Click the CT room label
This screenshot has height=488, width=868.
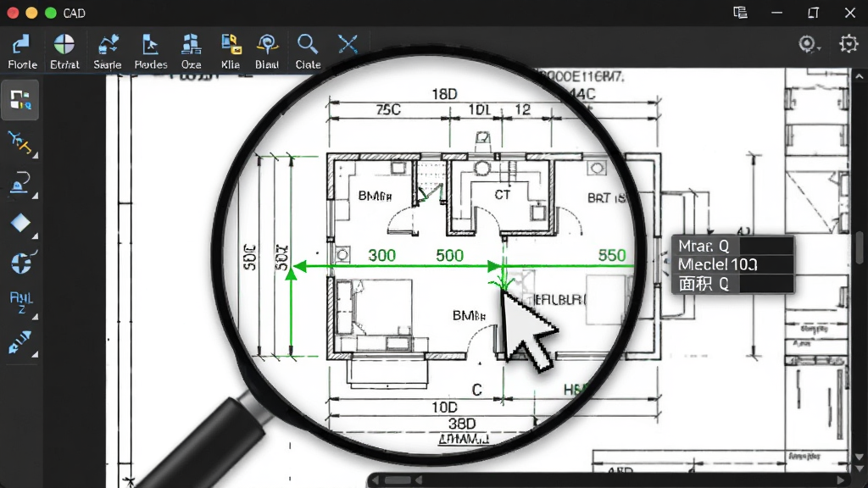click(503, 195)
